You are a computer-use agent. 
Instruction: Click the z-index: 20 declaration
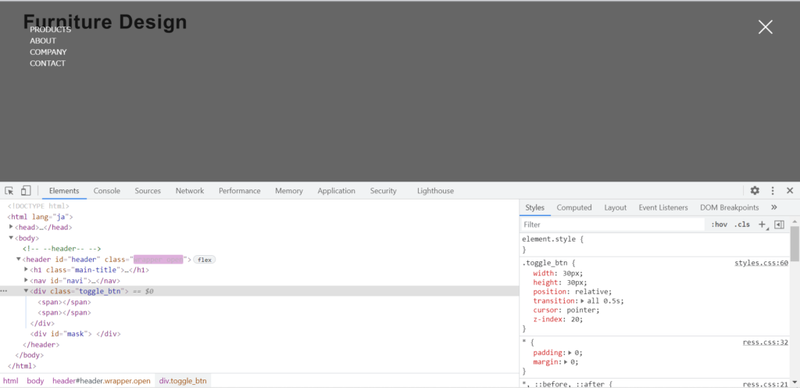click(558, 319)
